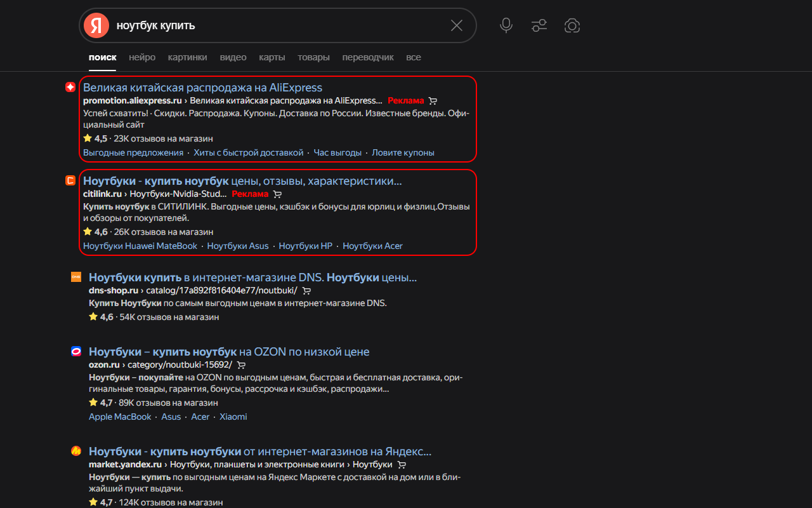
Task: Click the cart icon next to ozon.ru
Action: [x=241, y=365]
